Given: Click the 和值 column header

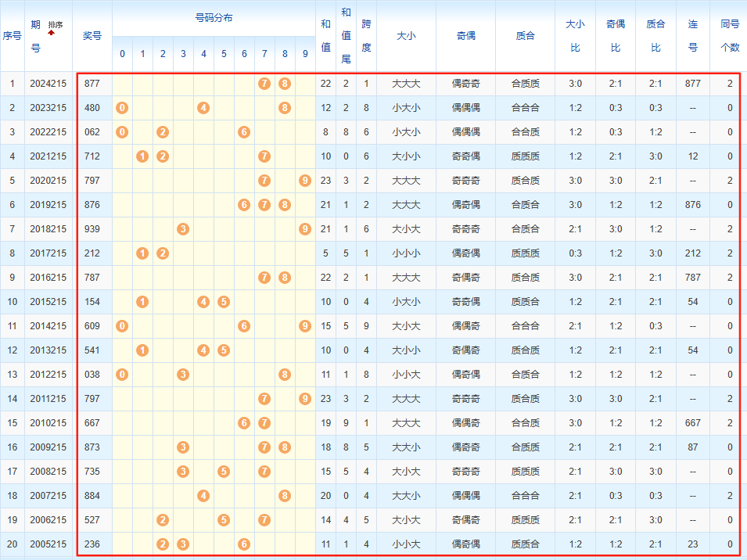Looking at the screenshot, I should click(326, 36).
